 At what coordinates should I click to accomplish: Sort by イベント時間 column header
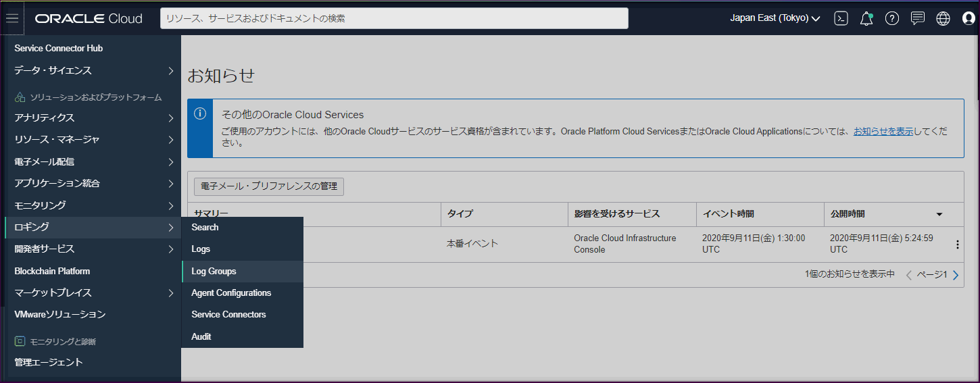728,214
